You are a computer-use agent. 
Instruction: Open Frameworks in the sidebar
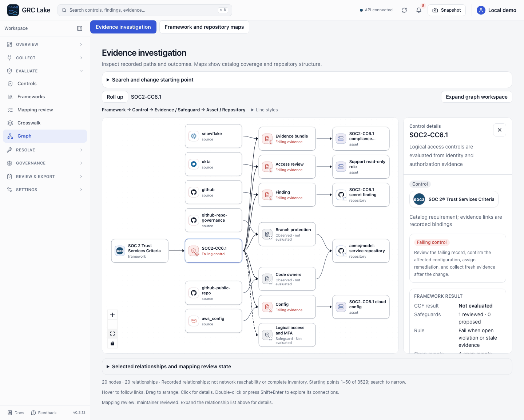point(45,97)
